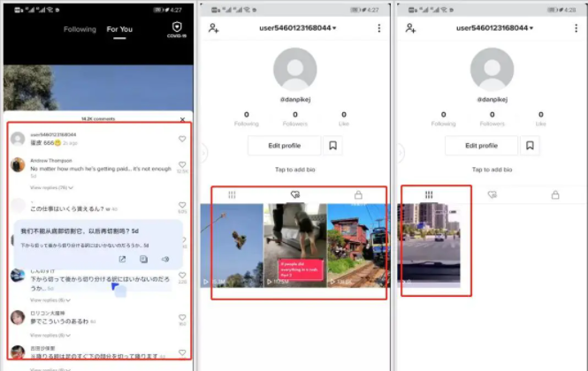Open Following count on the right profile screen
This screenshot has width=588, height=371.
pyautogui.click(x=443, y=118)
